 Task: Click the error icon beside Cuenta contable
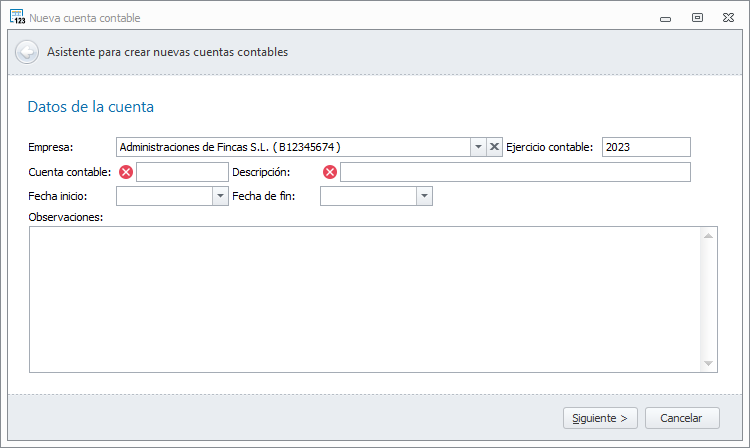click(126, 172)
